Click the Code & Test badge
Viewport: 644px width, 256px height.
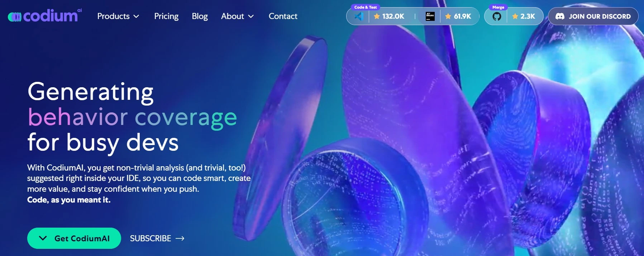[x=365, y=7]
